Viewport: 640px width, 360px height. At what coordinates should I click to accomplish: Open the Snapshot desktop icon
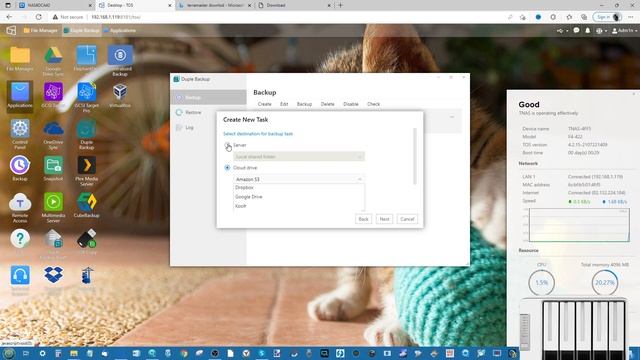tap(53, 165)
